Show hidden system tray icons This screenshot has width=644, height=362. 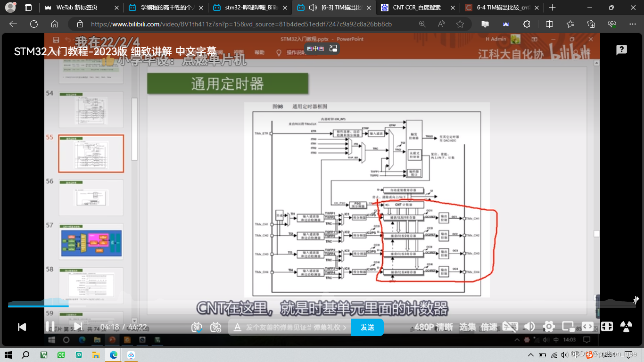(x=531, y=355)
